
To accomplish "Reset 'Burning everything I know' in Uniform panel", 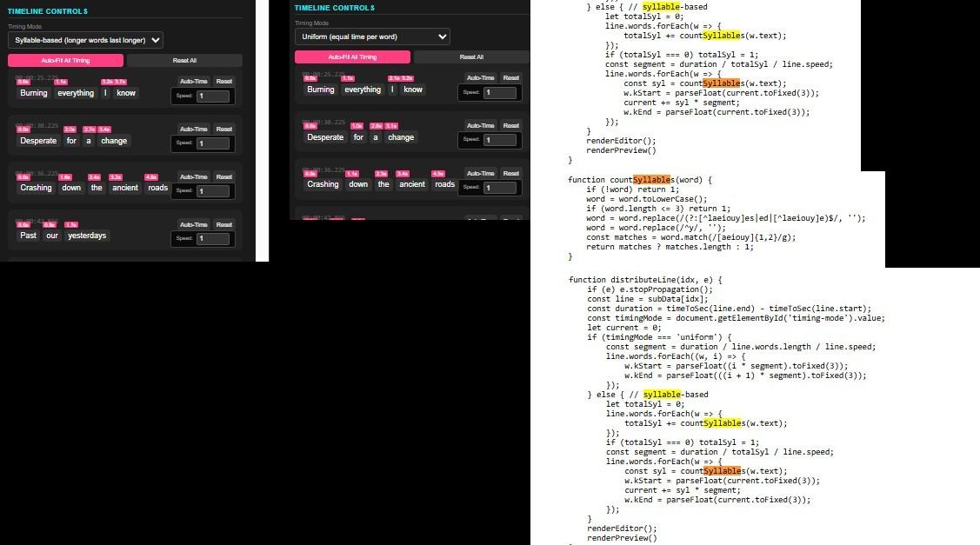I will [x=511, y=78].
